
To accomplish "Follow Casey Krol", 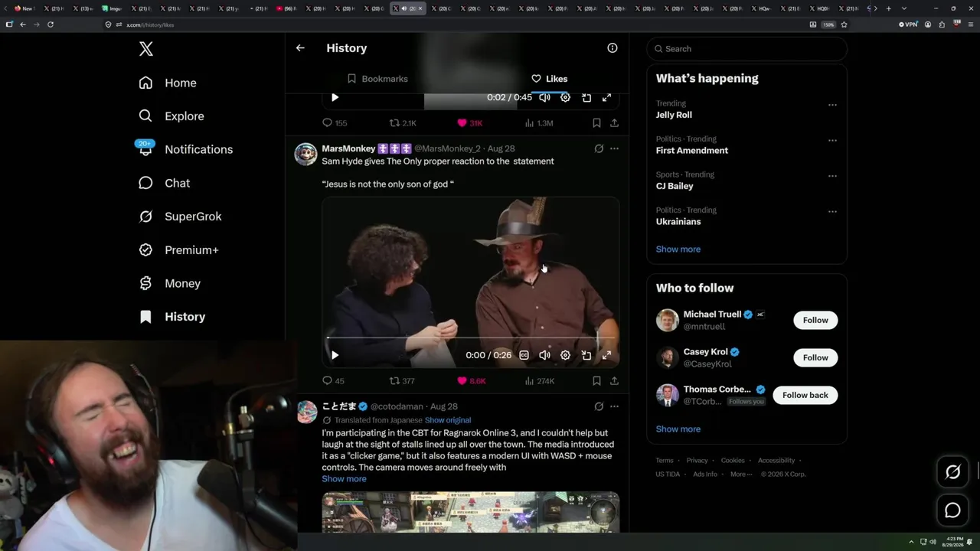I will pyautogui.click(x=815, y=357).
